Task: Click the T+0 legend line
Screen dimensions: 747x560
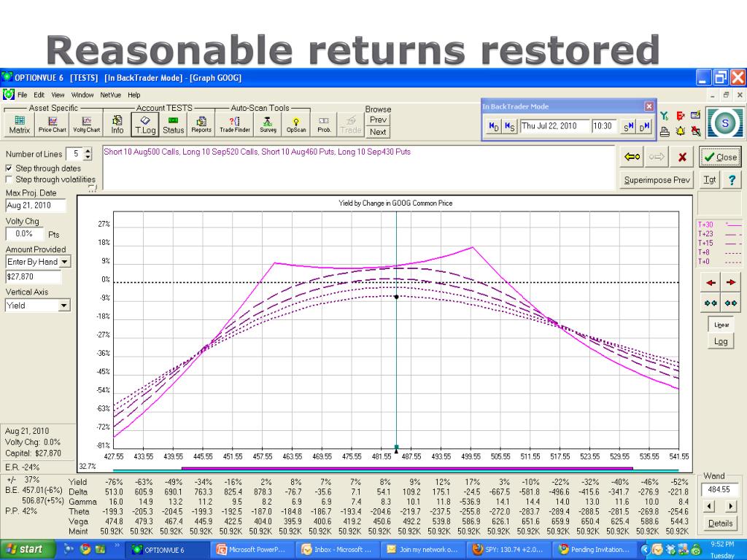Action: [719, 262]
